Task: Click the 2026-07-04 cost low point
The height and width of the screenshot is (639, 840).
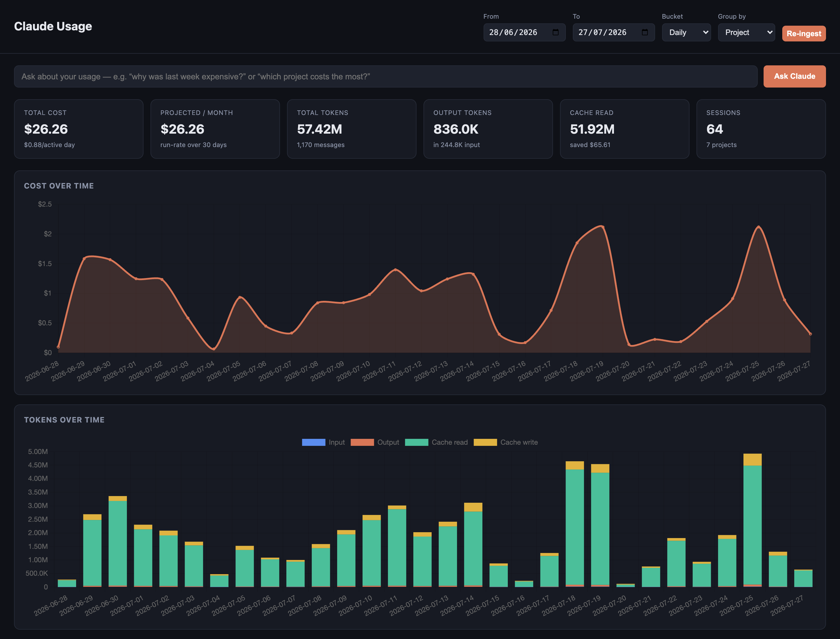Action: tap(214, 348)
